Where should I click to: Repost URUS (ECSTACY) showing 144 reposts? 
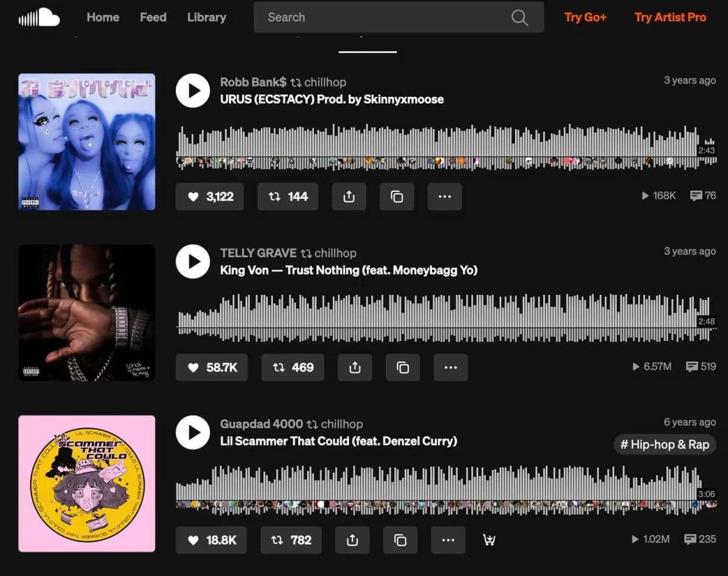point(288,196)
